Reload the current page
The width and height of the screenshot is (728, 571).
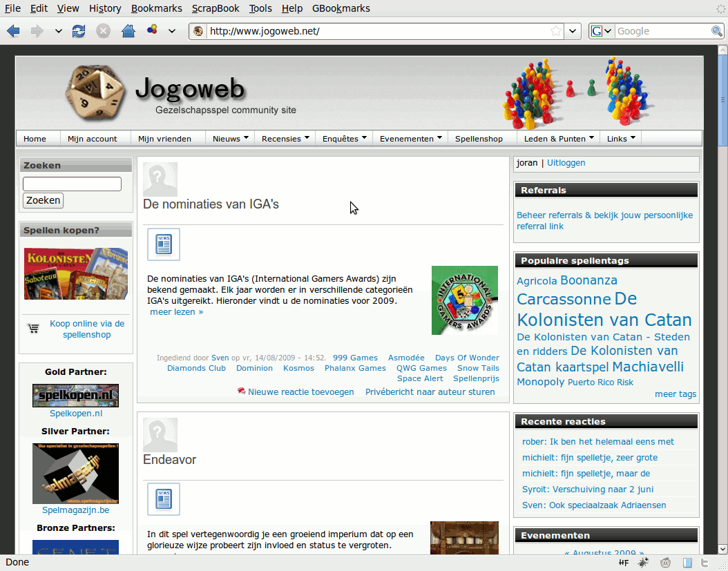pos(79,31)
